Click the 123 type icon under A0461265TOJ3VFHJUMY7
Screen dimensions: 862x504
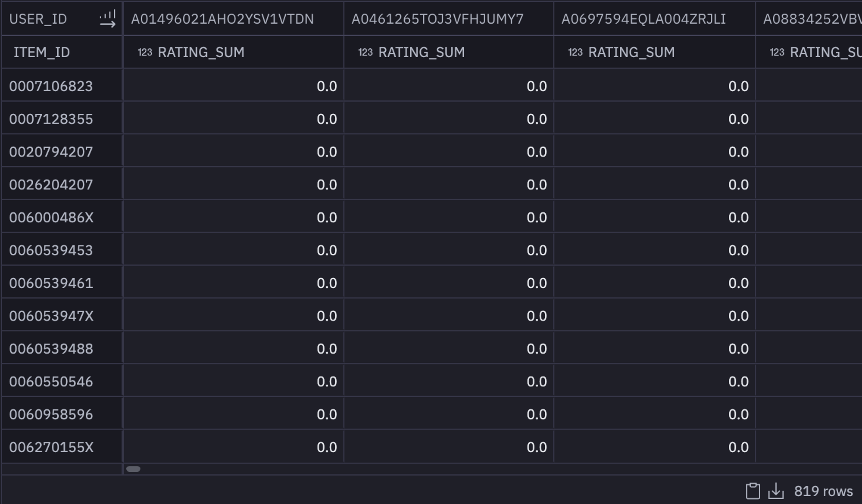click(x=365, y=53)
